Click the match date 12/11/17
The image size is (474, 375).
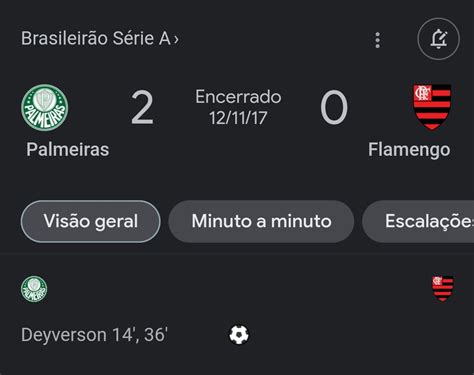238,118
